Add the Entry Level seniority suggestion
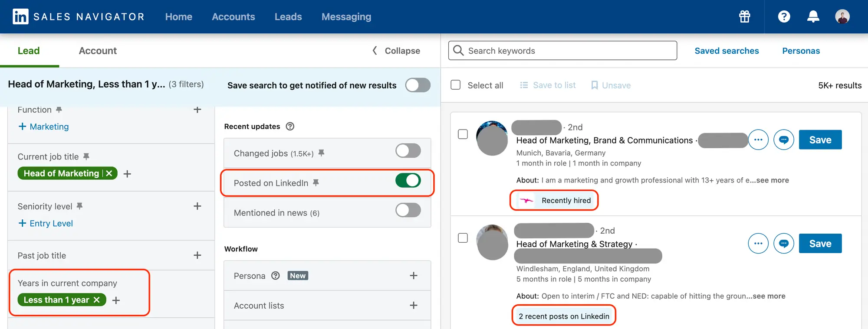 pyautogui.click(x=46, y=223)
